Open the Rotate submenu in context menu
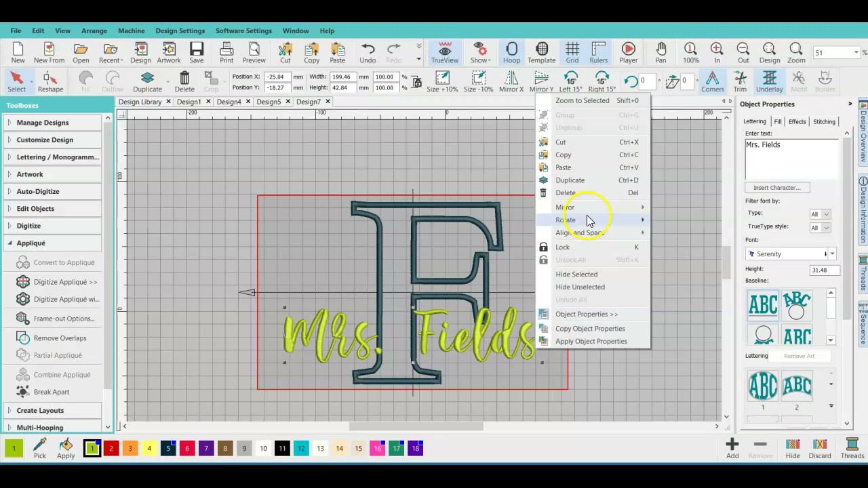This screenshot has height=488, width=868. 593,220
